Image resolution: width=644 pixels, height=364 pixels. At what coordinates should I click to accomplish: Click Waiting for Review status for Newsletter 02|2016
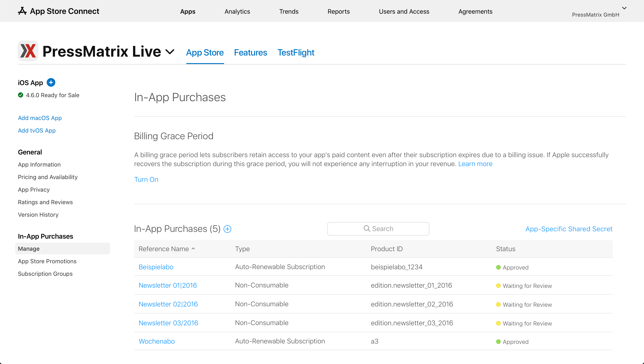coord(524,305)
